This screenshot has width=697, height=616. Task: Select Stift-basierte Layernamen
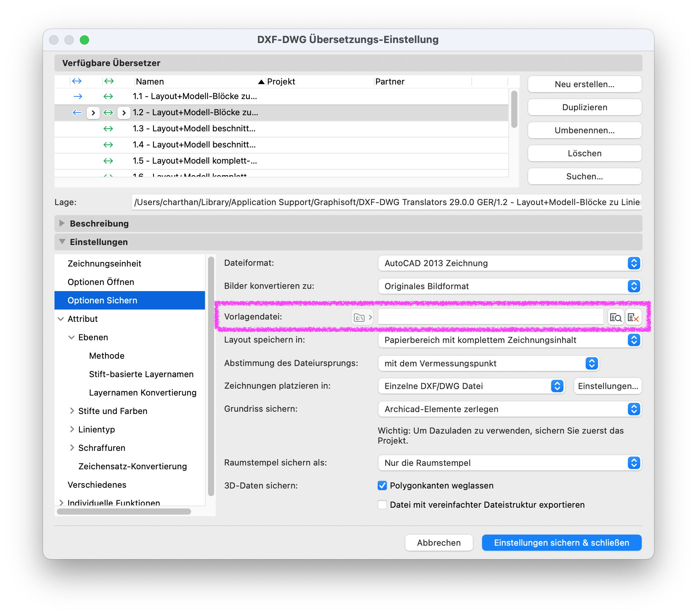130,374
